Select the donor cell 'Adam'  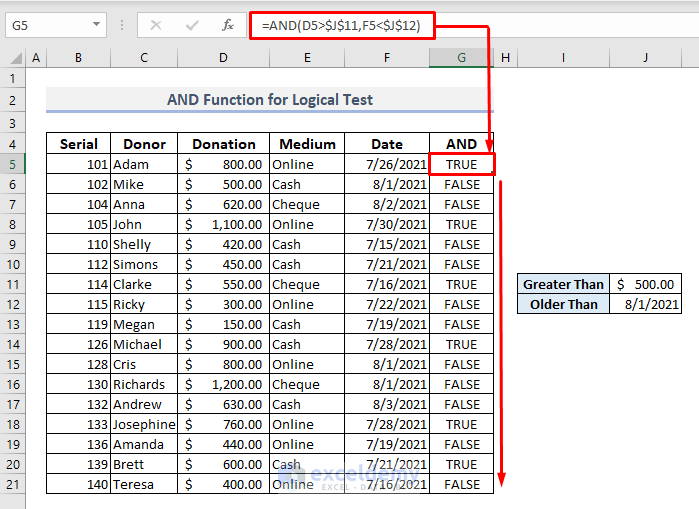click(x=144, y=164)
